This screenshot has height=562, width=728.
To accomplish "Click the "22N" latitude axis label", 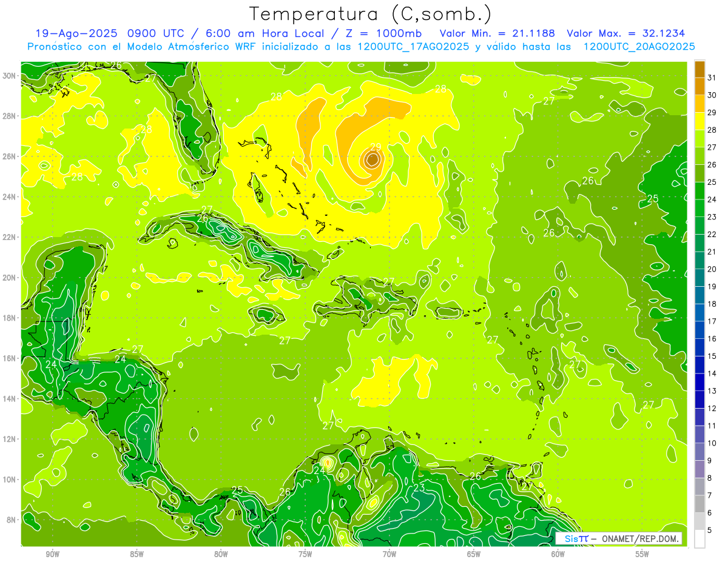I will (10, 237).
